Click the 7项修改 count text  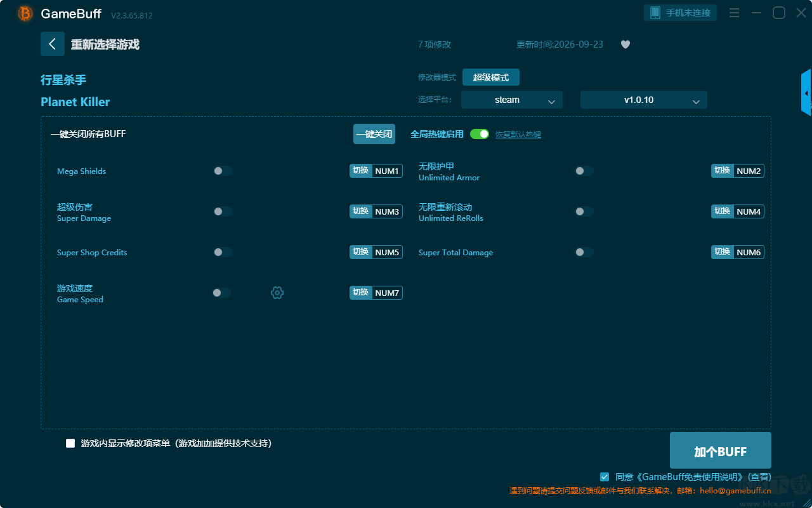pyautogui.click(x=435, y=44)
